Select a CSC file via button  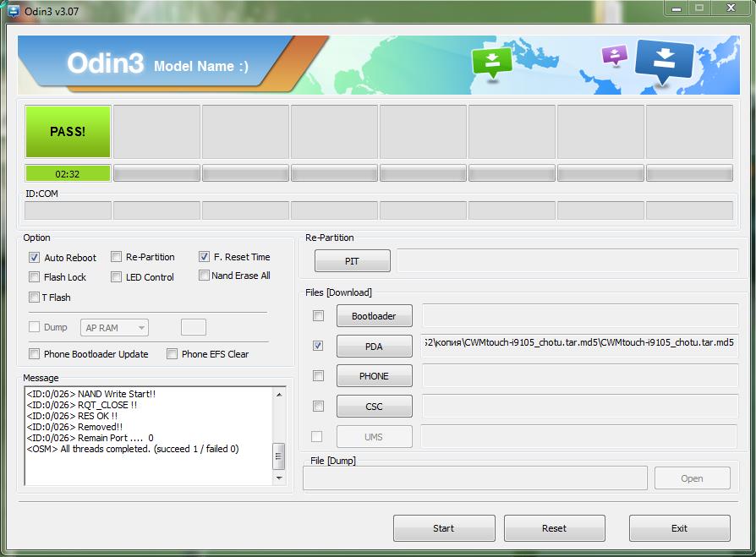tap(374, 407)
